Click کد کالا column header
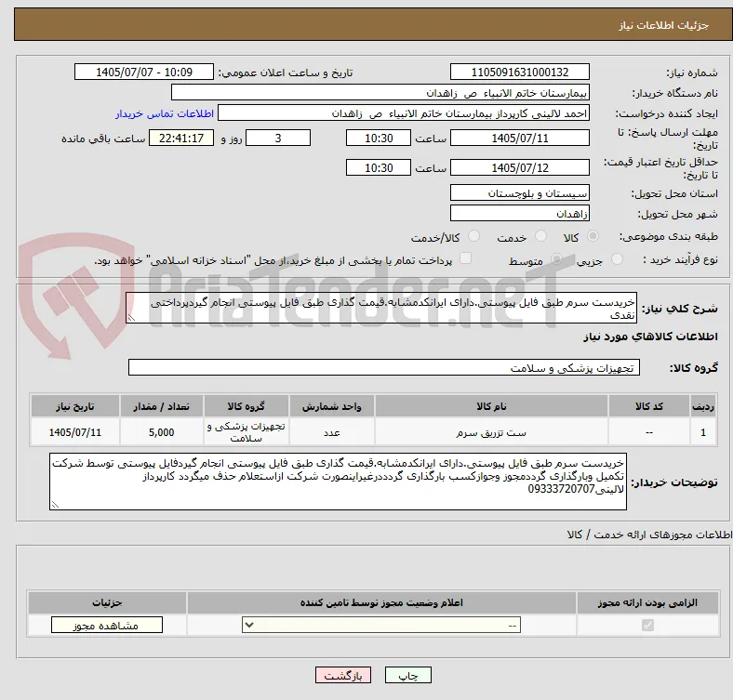Image resolution: width=733 pixels, height=700 pixels. coord(649,406)
